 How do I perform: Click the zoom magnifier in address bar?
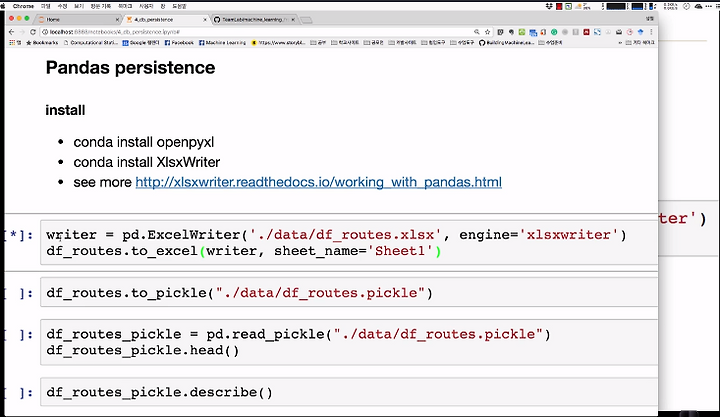(477, 32)
